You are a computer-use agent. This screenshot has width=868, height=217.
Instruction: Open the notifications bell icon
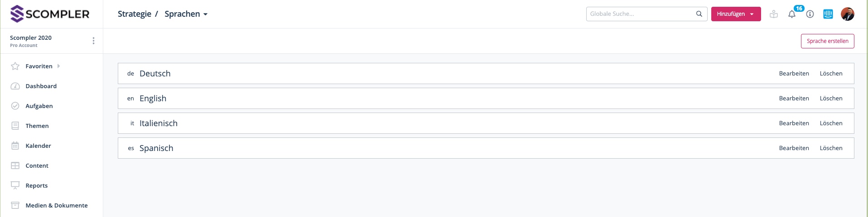792,14
